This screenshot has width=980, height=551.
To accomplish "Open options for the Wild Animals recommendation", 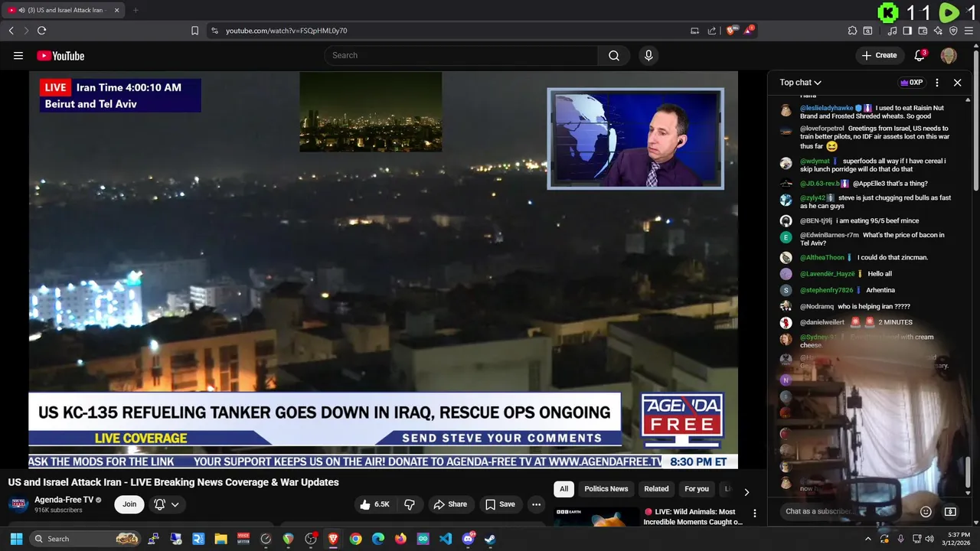I will tap(754, 514).
